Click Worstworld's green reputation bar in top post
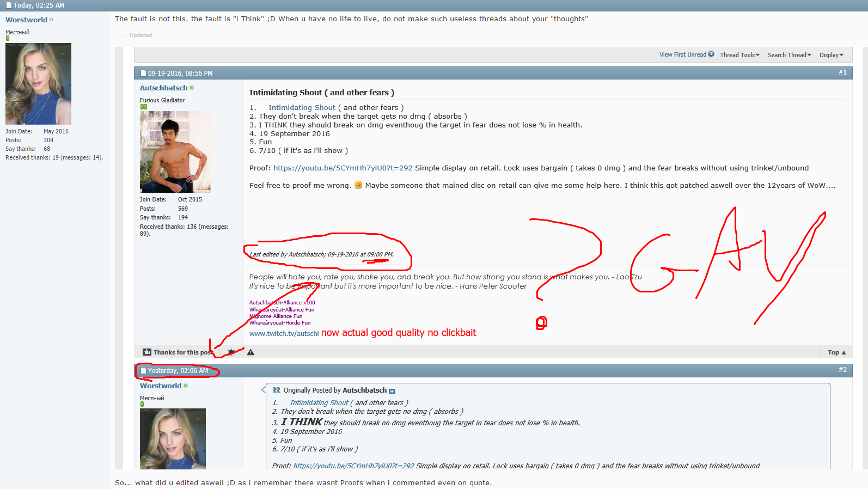Screen dimensions: 868x489 [8, 39]
